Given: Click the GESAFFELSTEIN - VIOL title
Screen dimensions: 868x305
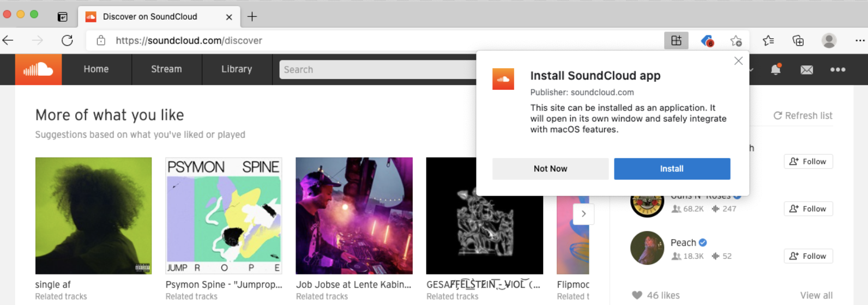Looking at the screenshot, I should 483,284.
